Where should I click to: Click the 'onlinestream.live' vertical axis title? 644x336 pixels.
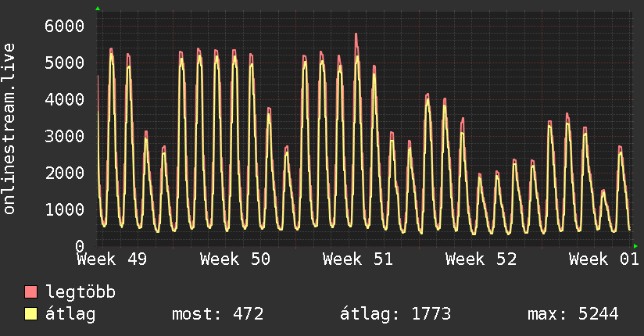[x=9, y=128]
